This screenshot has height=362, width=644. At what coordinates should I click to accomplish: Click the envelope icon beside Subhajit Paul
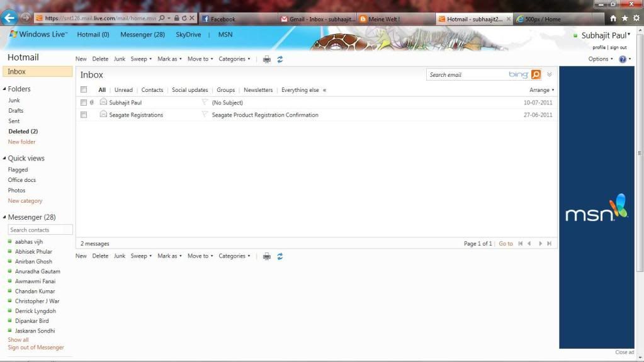pyautogui.click(x=103, y=102)
